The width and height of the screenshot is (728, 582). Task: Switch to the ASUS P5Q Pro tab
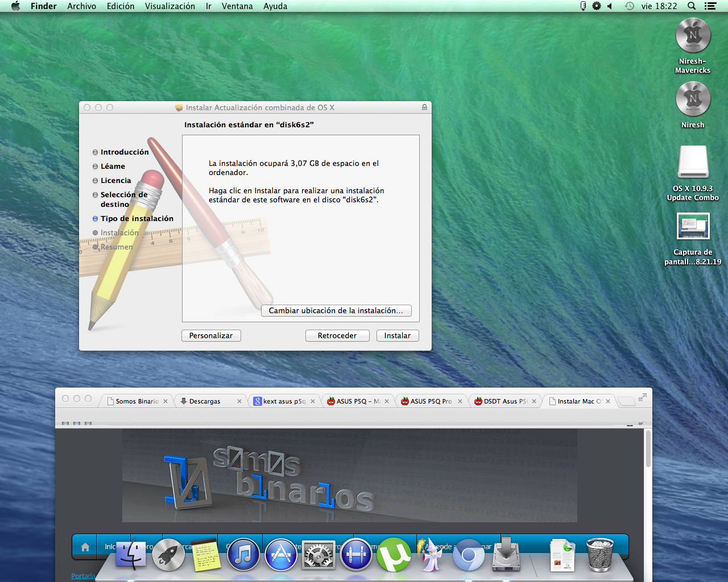[x=431, y=401]
